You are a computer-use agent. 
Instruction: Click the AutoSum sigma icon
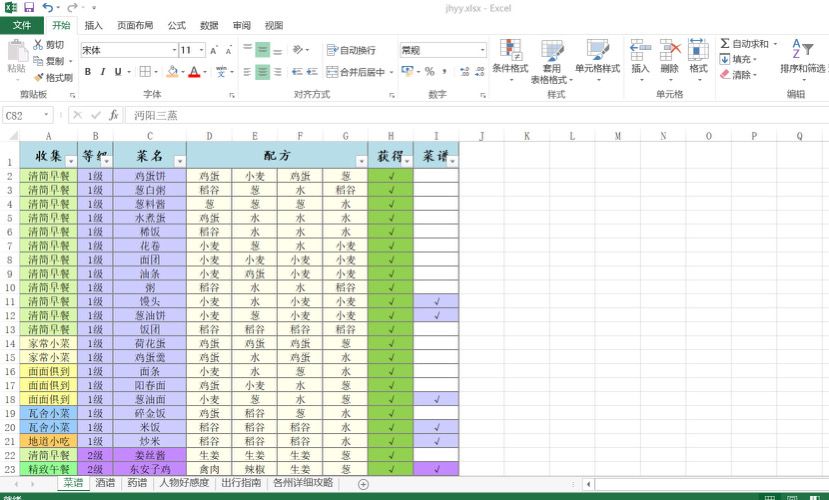725,43
